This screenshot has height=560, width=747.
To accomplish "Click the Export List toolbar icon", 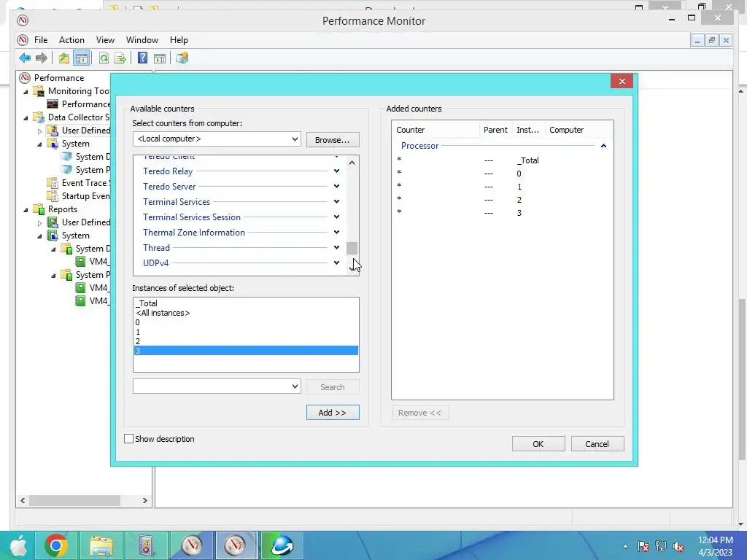I will pos(120,58).
